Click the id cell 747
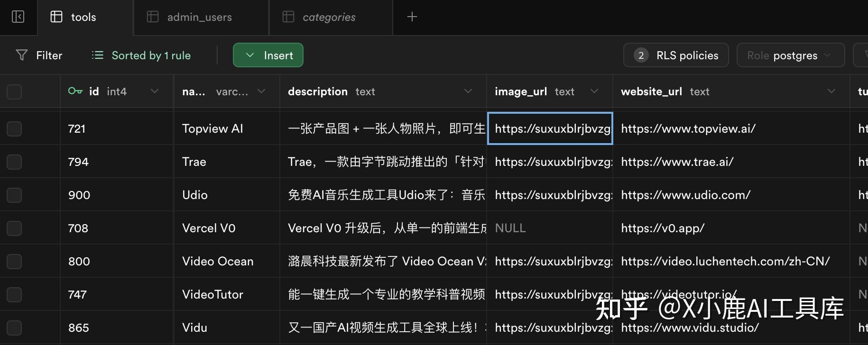The width and height of the screenshot is (868, 345). [x=117, y=294]
